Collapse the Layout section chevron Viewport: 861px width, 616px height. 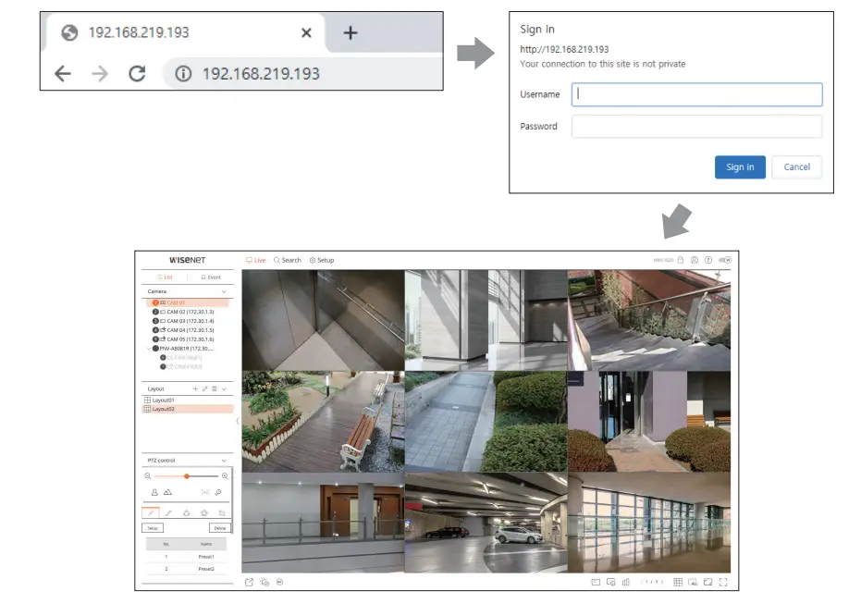pyautogui.click(x=224, y=388)
